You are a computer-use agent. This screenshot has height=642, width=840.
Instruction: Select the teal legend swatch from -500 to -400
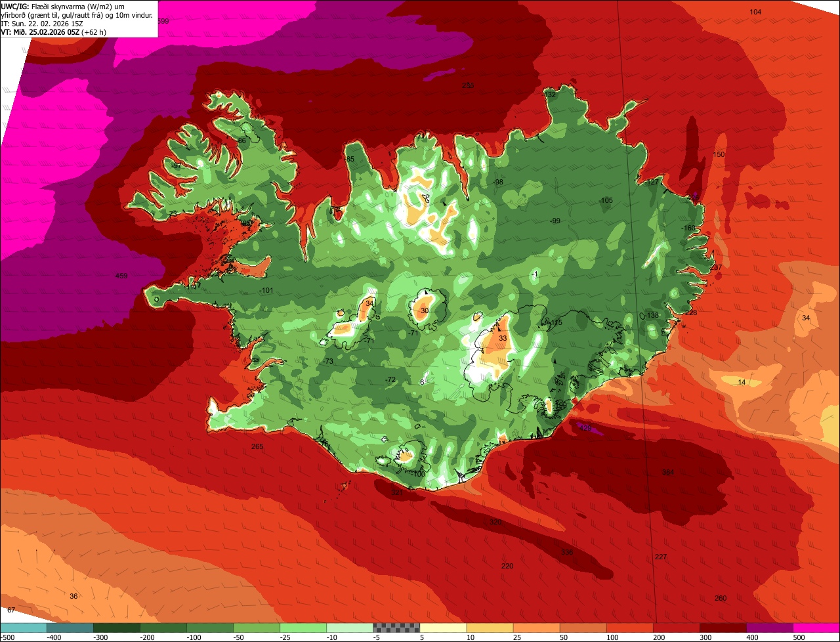[23, 628]
